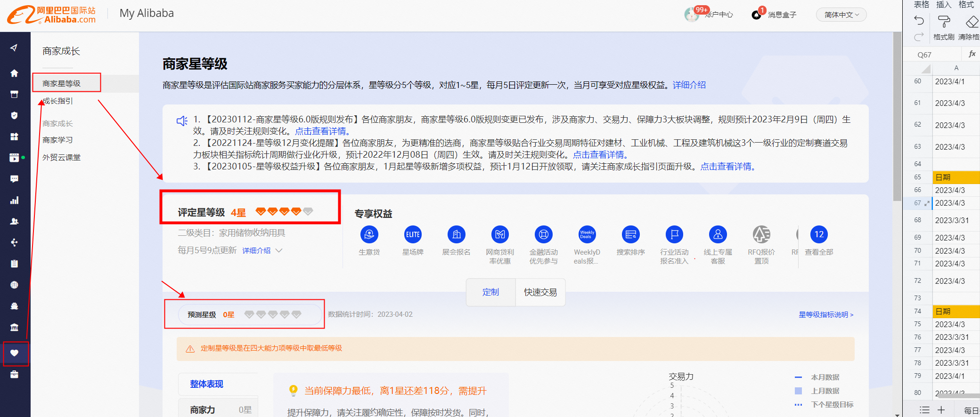Click the 消息盒子 bell icon
980x417 pixels.
point(757,15)
